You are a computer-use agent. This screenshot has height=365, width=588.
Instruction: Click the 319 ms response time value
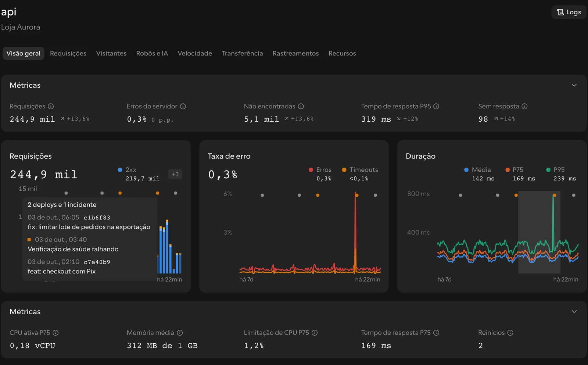(376, 119)
